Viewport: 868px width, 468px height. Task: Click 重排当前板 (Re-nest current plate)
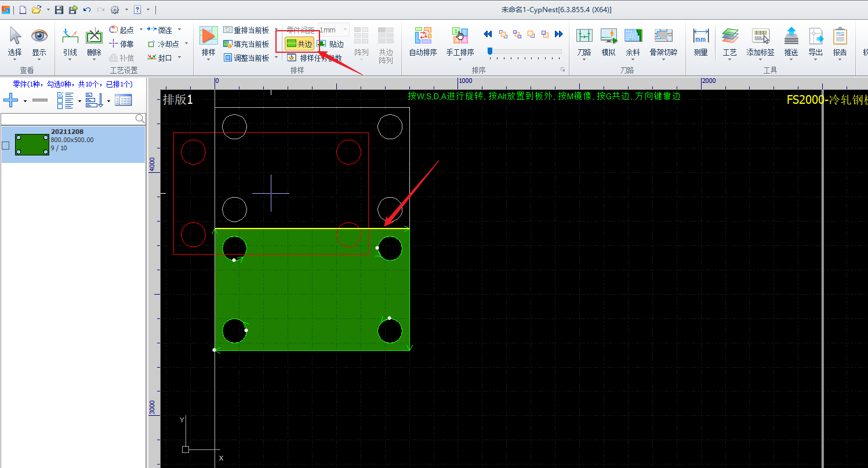click(x=246, y=30)
